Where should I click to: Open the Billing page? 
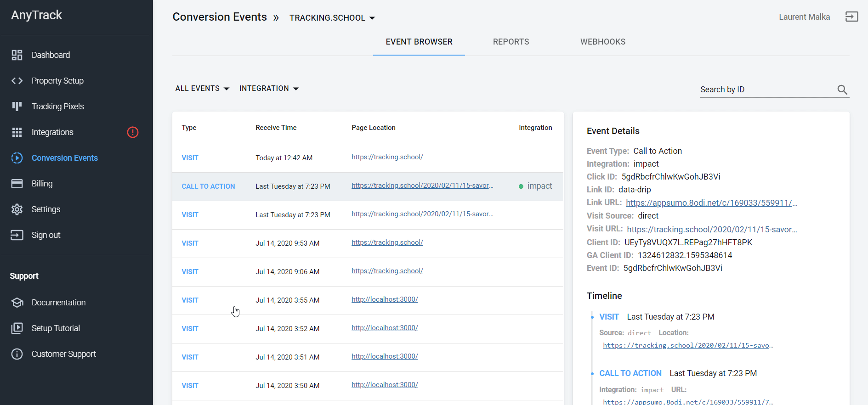42,184
